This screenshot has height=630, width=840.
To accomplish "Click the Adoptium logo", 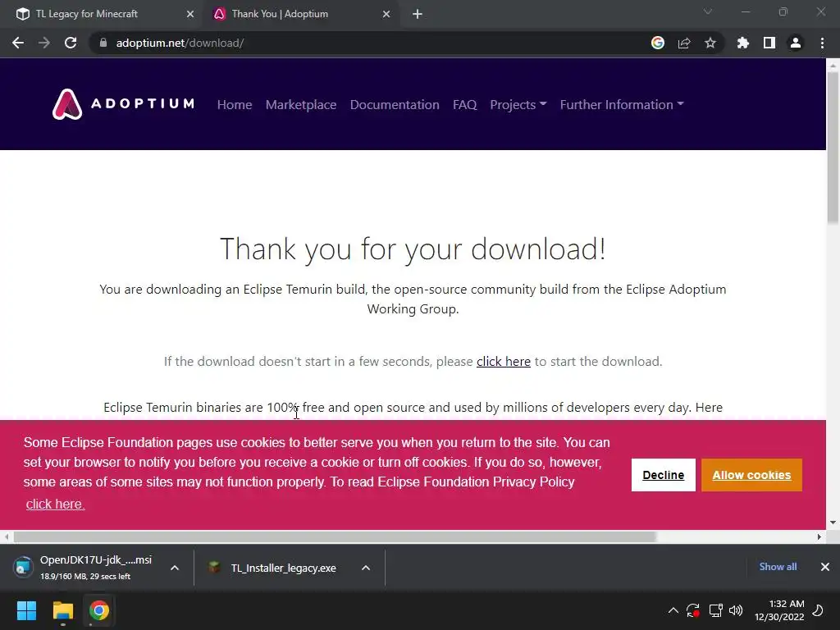I will click(x=123, y=104).
